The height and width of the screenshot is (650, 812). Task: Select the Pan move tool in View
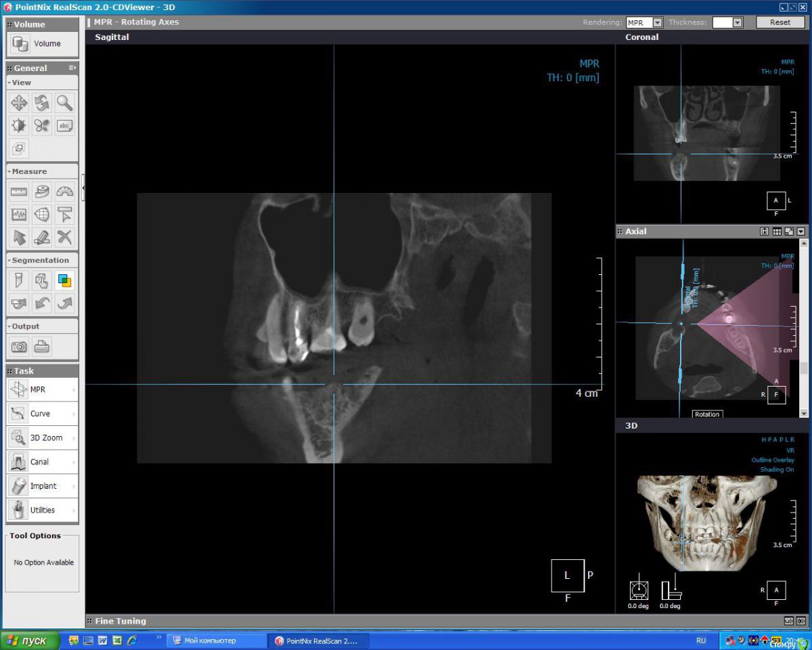pyautogui.click(x=19, y=103)
